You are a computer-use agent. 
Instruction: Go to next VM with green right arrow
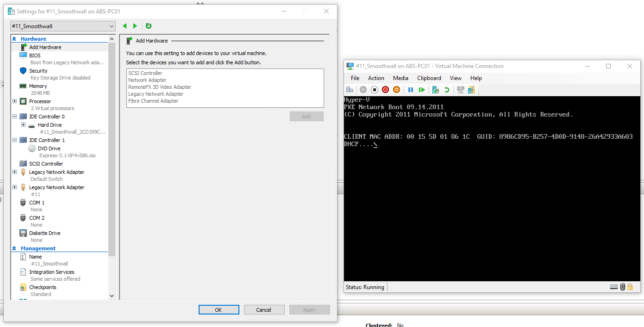135,26
